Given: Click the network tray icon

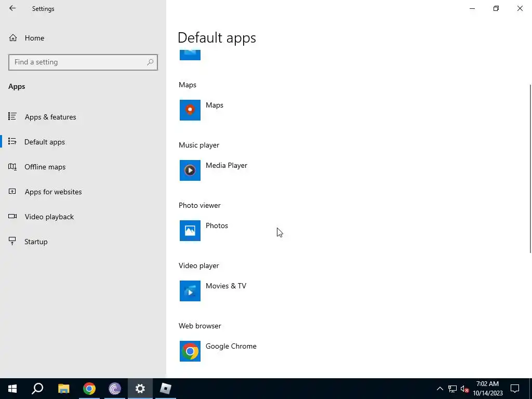Looking at the screenshot, I should [453, 389].
